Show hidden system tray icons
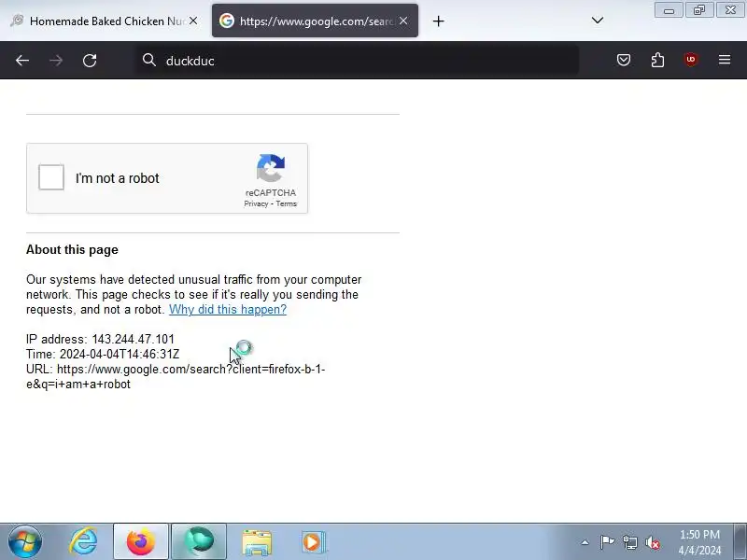 click(585, 542)
